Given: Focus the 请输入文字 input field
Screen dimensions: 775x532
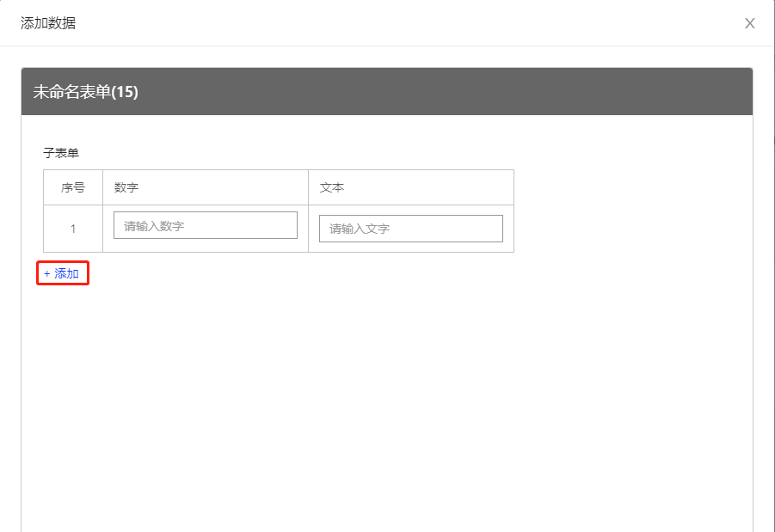Looking at the screenshot, I should click(x=411, y=229).
